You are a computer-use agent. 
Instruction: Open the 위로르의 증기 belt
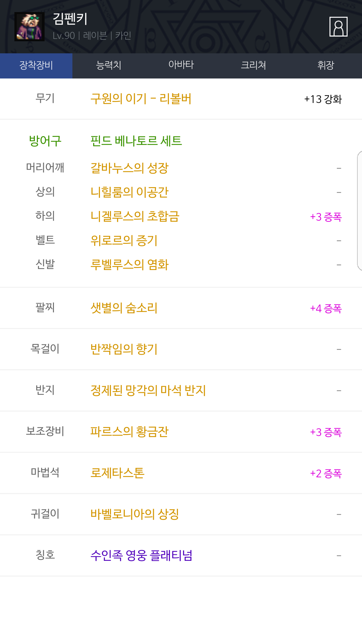point(124,240)
